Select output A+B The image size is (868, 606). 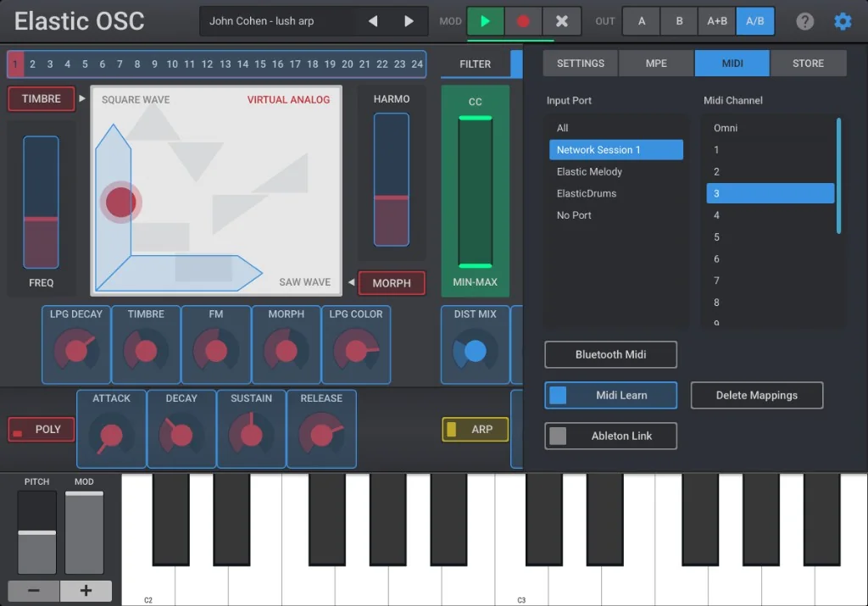coord(717,21)
